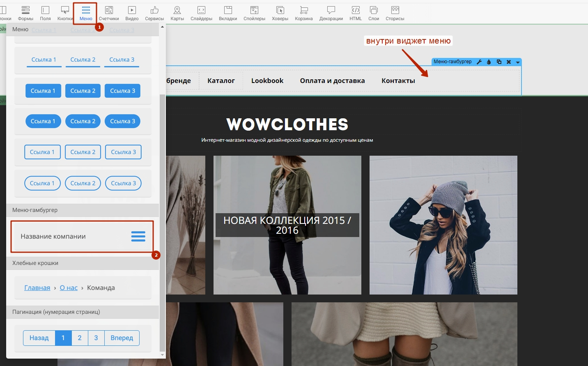Screen dimensions: 588x366
Task: Click the О нас breadcrumb link
Action: click(x=69, y=288)
